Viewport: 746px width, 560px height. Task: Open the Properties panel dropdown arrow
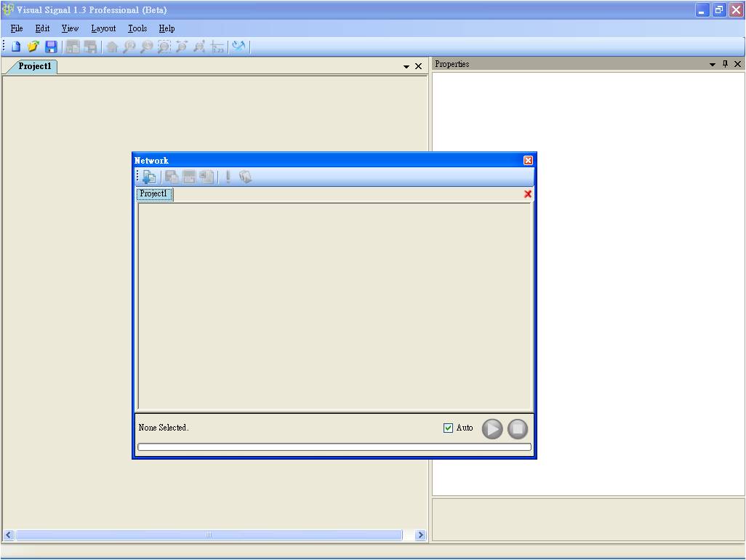pyautogui.click(x=713, y=65)
